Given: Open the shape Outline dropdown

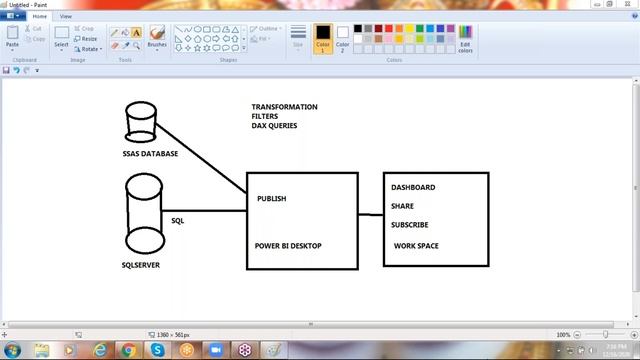Looking at the screenshot, I should [x=266, y=29].
